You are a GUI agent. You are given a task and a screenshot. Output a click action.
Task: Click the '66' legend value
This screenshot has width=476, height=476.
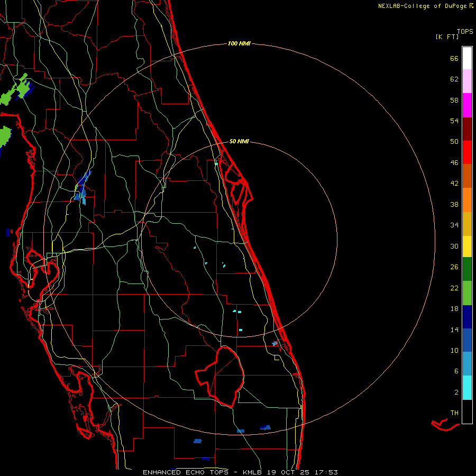454,59
